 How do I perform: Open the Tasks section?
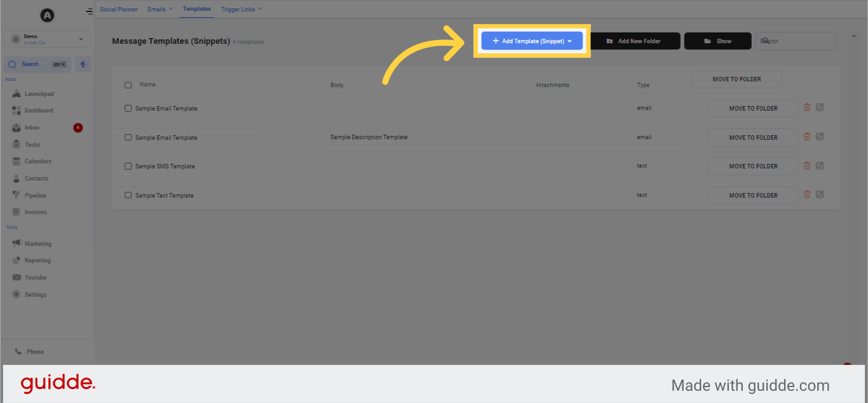pos(31,144)
